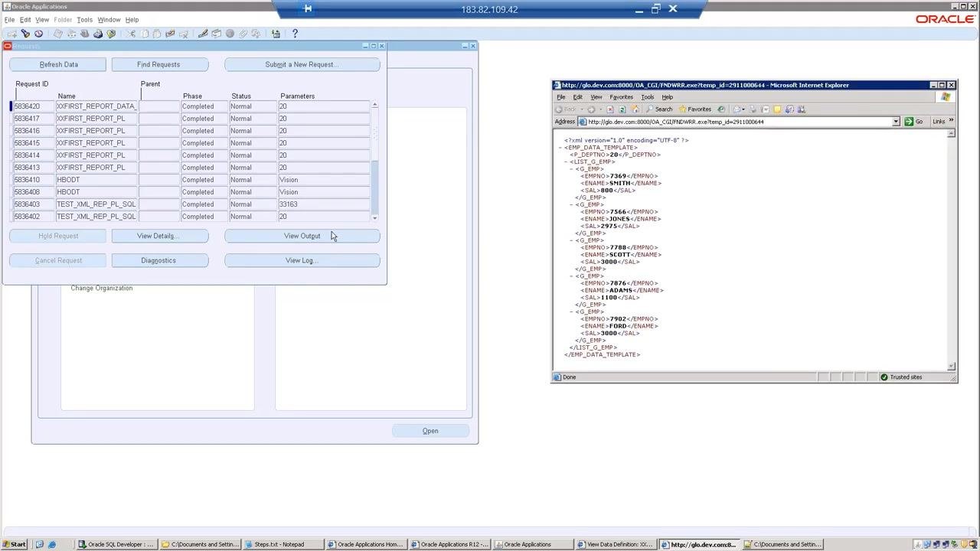Click the View Details button
The height and width of the screenshot is (551, 980).
coord(158,236)
